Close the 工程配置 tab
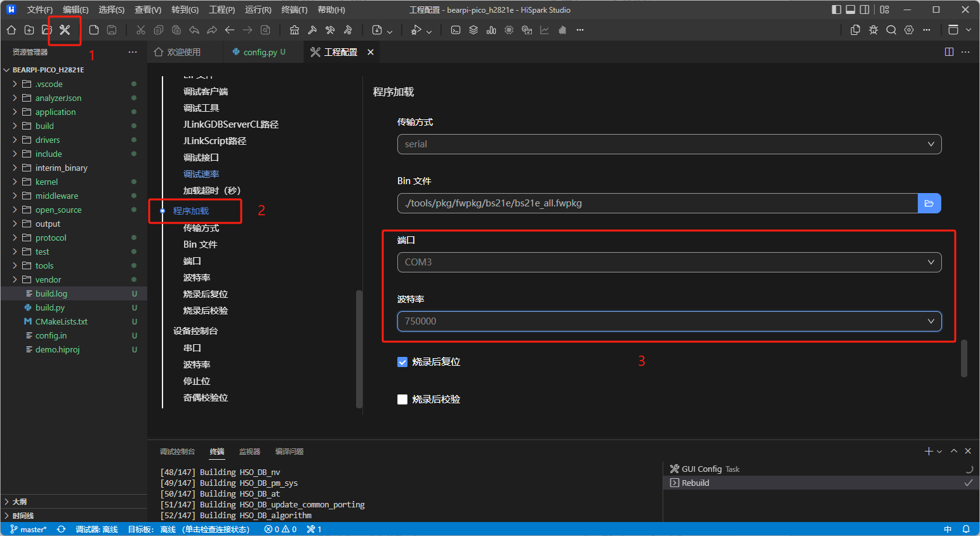The height and width of the screenshot is (536, 980). tap(371, 52)
